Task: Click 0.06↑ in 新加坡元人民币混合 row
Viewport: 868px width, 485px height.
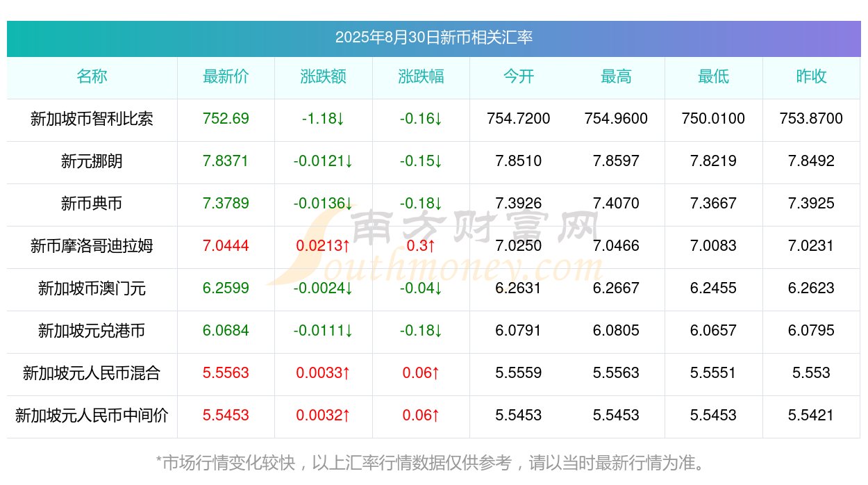Action: click(421, 373)
